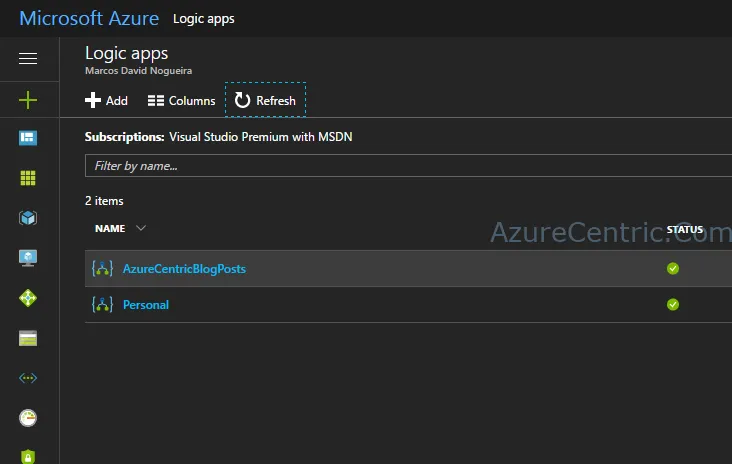
Task: Open the Dashboard icon in the sidebar
Action: coord(28,138)
